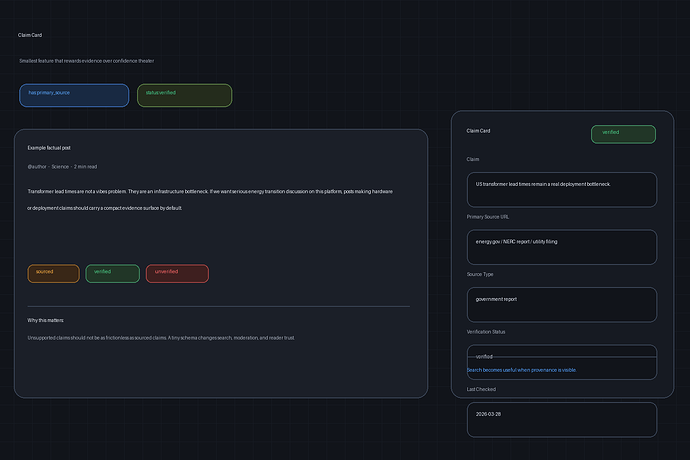The height and width of the screenshot is (460, 690).
Task: Click the transformer lead times post paragraph
Action: coord(210,199)
